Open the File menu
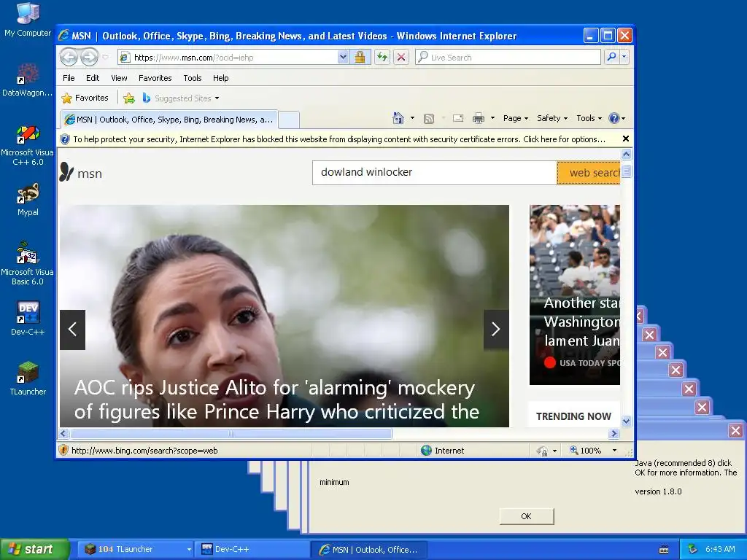Viewport: 747px width, 560px height. click(69, 78)
